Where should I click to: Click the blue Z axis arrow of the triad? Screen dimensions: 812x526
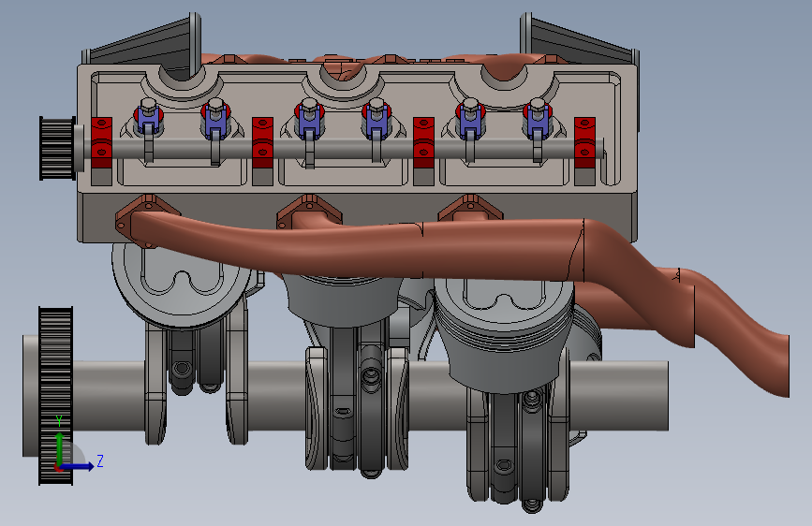[78, 466]
